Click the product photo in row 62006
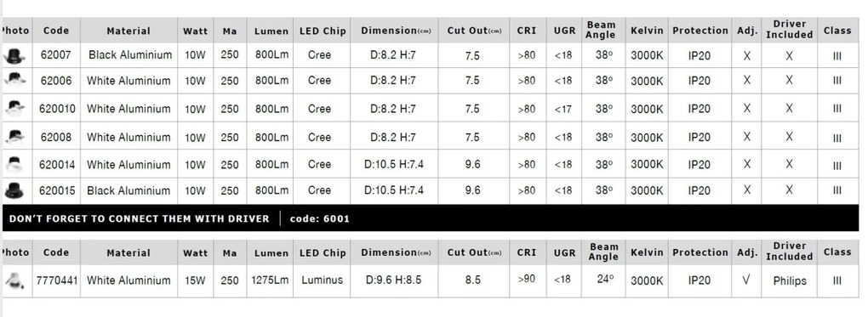The image size is (868, 317). pos(15,80)
